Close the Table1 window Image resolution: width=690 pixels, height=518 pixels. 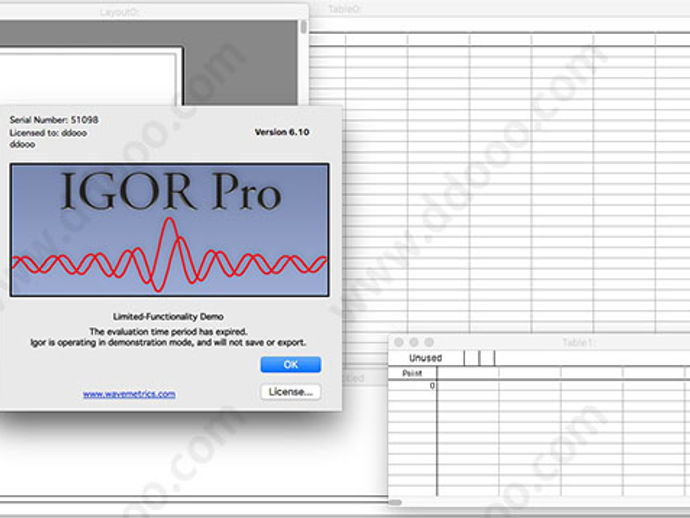399,342
